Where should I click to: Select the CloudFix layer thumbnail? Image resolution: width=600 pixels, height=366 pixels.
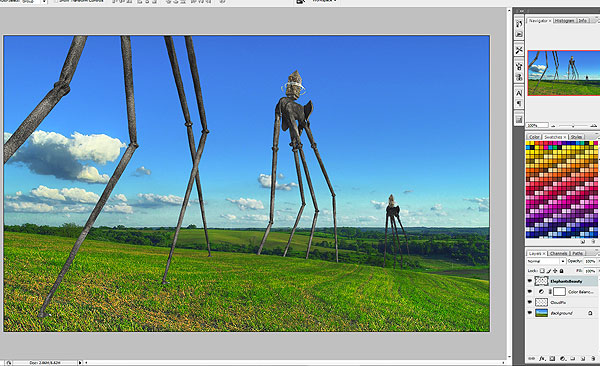coord(541,302)
